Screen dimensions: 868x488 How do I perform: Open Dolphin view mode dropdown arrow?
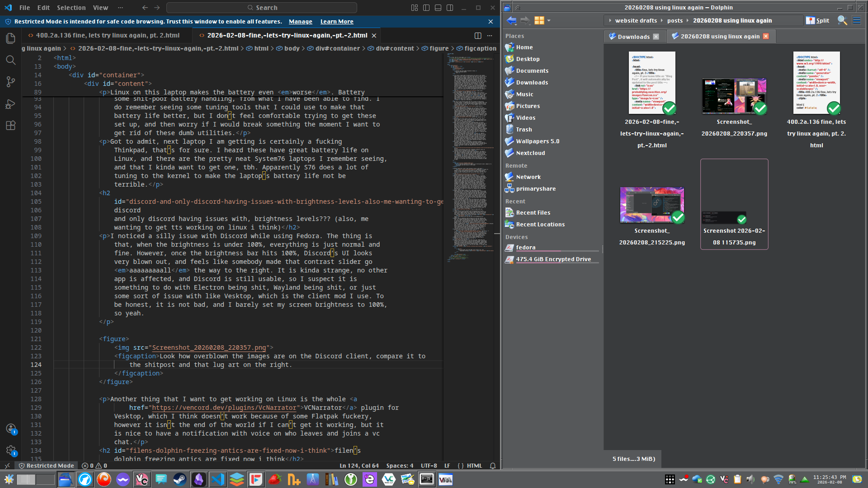[549, 20]
